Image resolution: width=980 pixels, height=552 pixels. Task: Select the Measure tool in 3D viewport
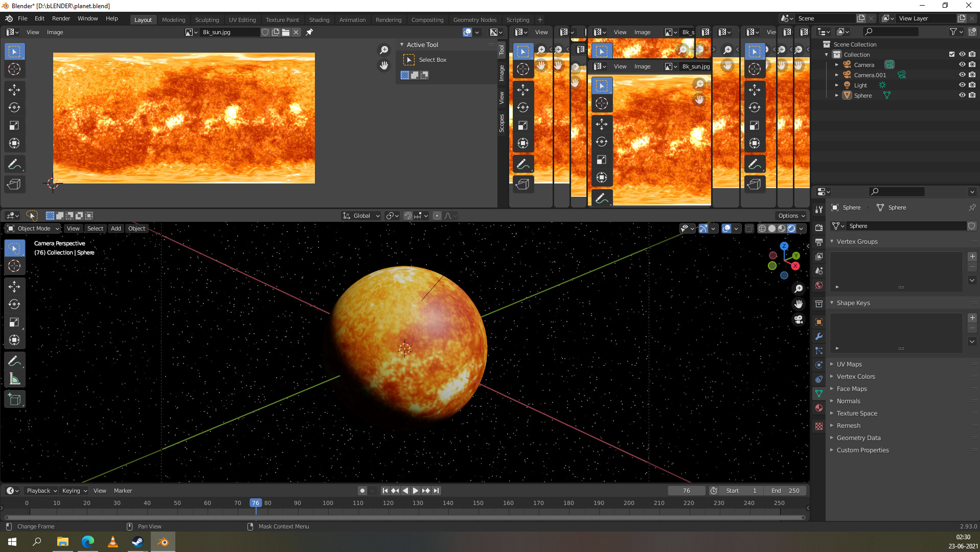coord(14,379)
